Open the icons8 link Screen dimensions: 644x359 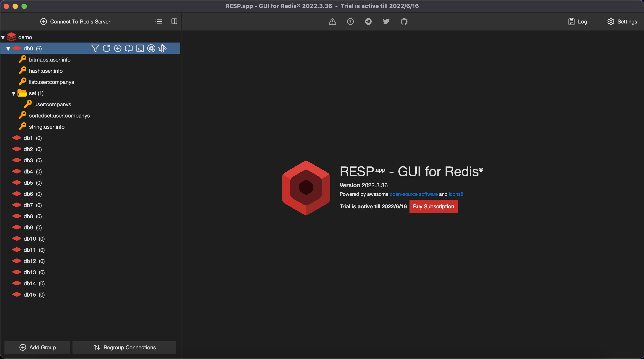pyautogui.click(x=456, y=194)
